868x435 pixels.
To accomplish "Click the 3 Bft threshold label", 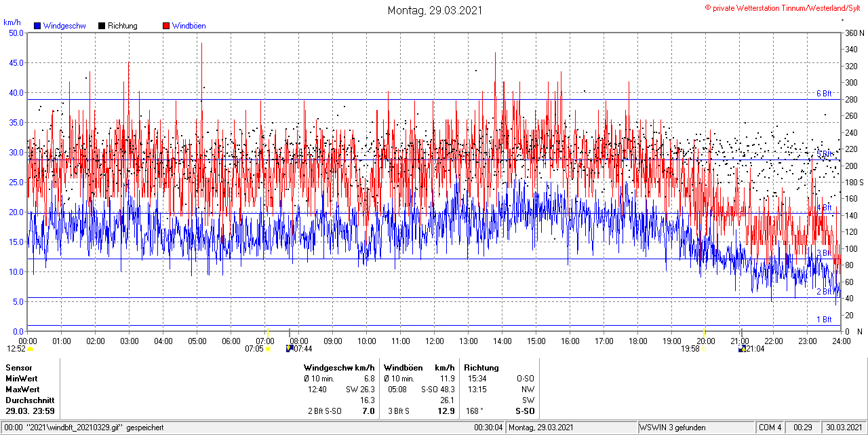I will 823,253.
